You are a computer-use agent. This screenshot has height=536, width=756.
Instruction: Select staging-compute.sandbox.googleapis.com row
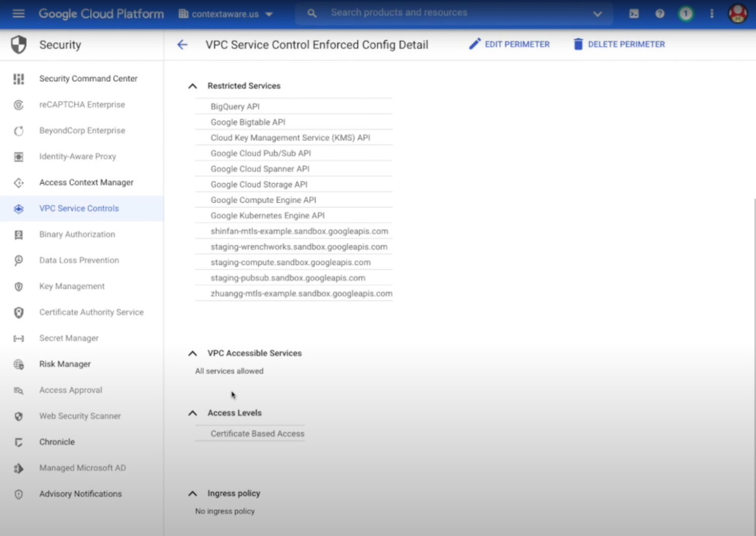(294, 263)
